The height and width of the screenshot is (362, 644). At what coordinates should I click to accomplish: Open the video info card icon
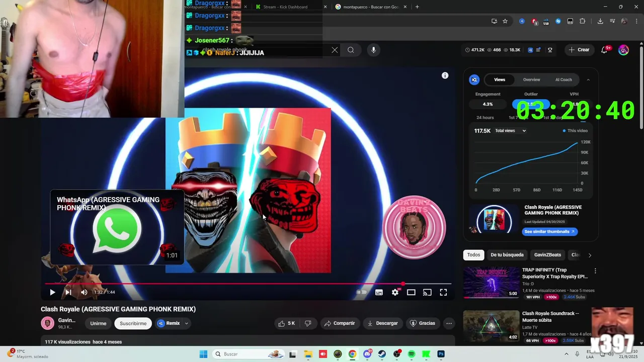(445, 75)
